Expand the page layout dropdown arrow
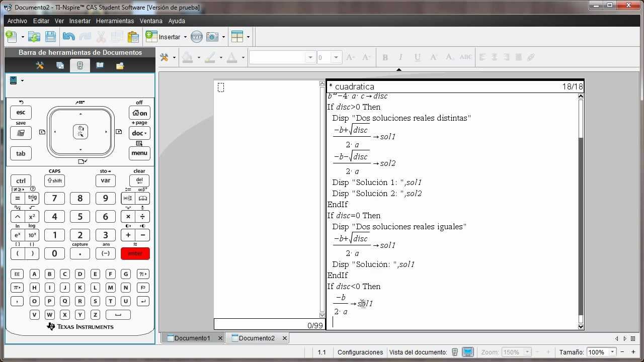 tap(248, 37)
